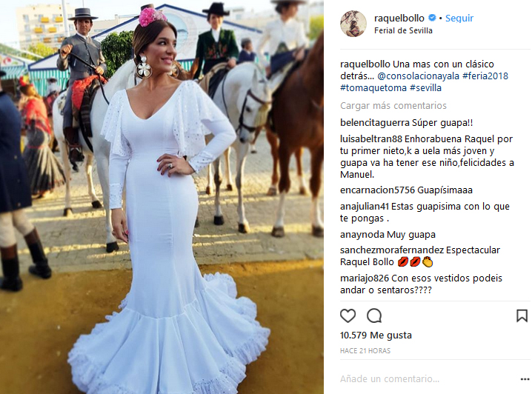532x394 pixels.
Task: Open the #feria2018 hashtag
Action: (x=485, y=76)
